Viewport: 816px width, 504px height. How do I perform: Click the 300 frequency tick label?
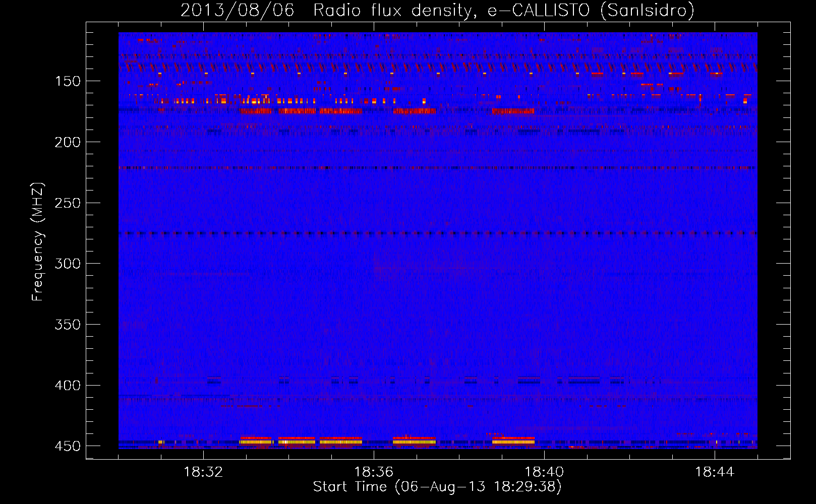[x=68, y=264]
